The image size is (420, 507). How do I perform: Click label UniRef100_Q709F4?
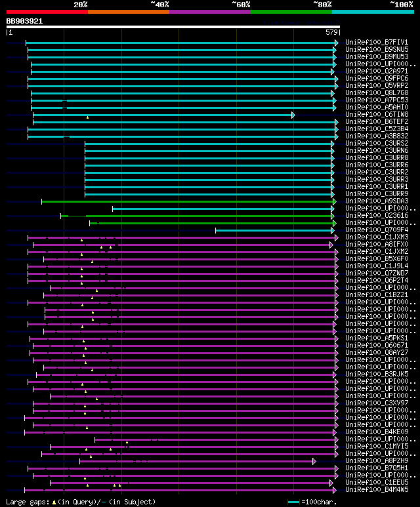point(377,230)
